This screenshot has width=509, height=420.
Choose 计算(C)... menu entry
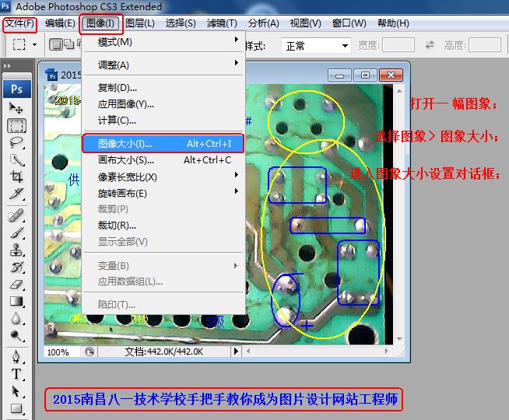pos(163,121)
